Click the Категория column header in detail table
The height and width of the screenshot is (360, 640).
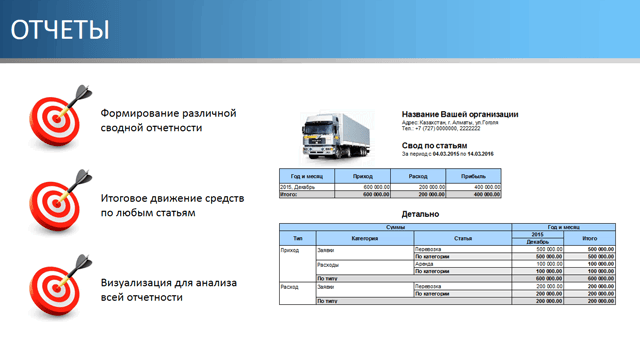click(x=365, y=238)
